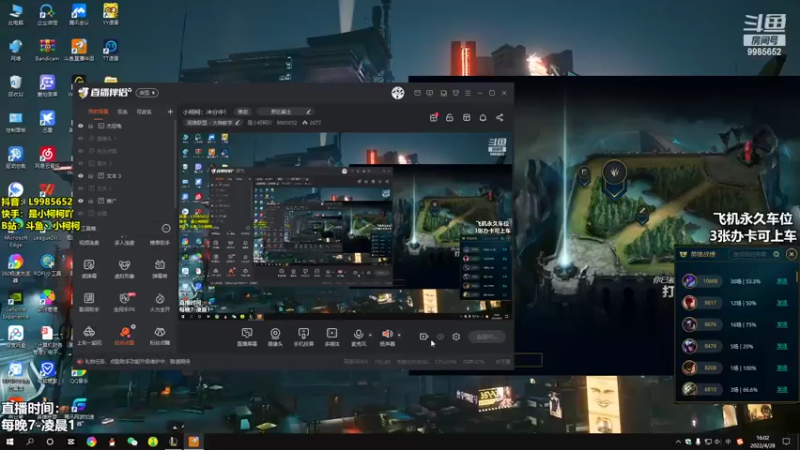Toggle the lock on layer 文本 3
The height and width of the screenshot is (450, 800).
[91, 176]
